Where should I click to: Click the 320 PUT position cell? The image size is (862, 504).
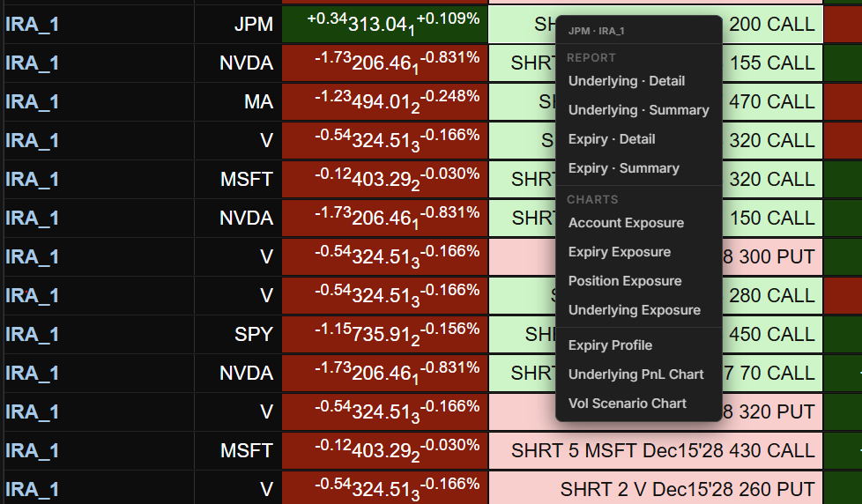pyautogui.click(x=772, y=411)
